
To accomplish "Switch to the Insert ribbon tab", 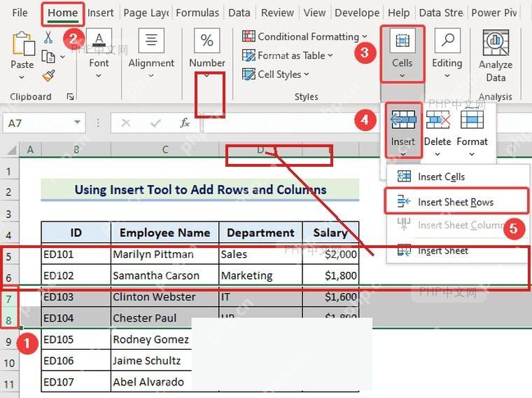I will click(100, 13).
